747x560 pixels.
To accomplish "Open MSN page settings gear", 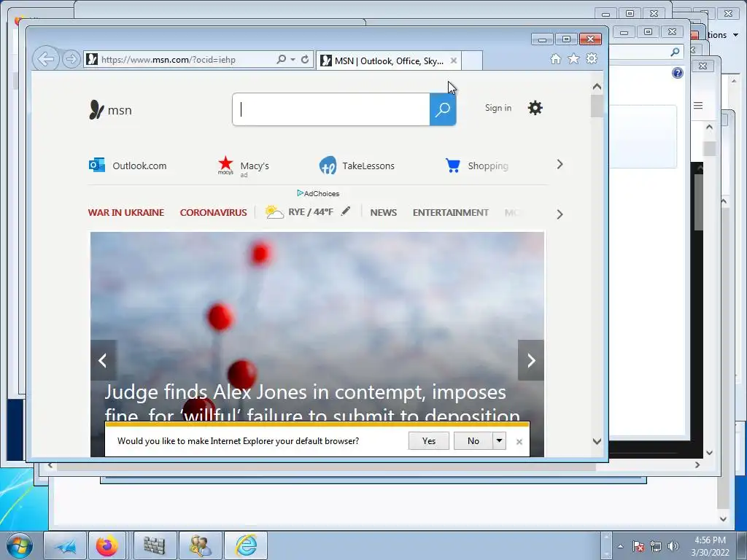I will coord(535,108).
